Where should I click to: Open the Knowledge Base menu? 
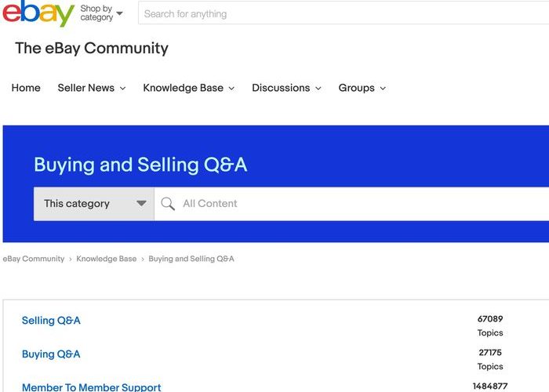tap(188, 88)
